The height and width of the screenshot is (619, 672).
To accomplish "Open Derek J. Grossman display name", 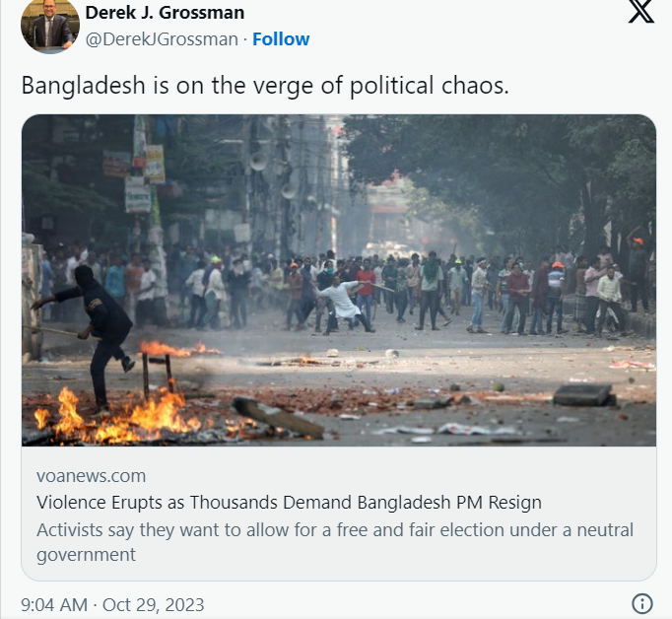I will coord(165,13).
